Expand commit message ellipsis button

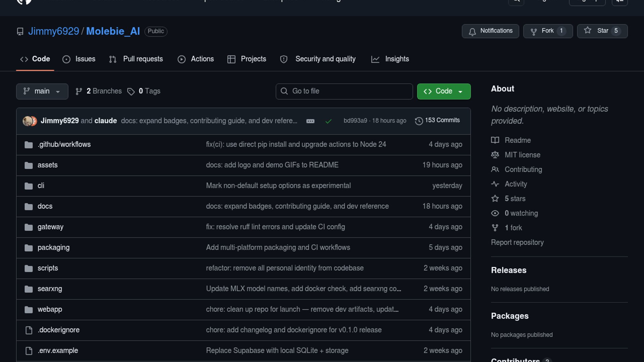(310, 121)
